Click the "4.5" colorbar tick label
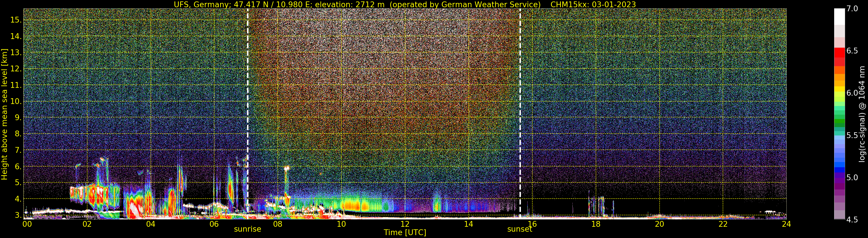This screenshot has width=868, height=238. click(x=852, y=220)
